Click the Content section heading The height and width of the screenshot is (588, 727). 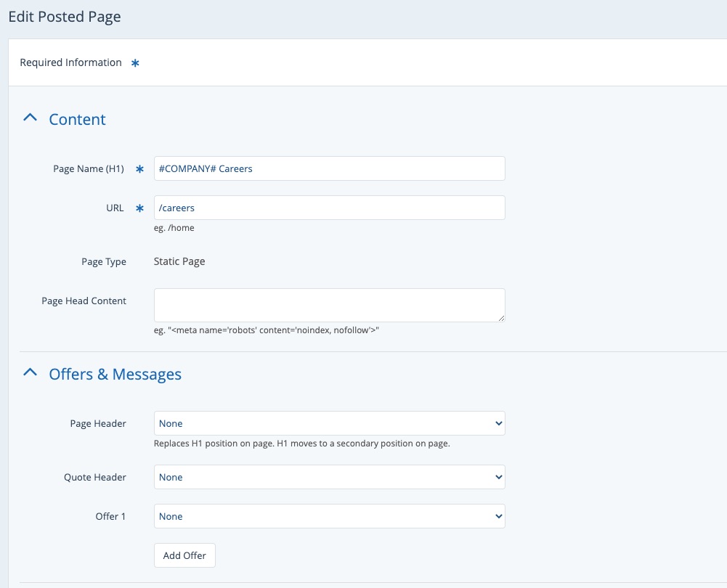pos(77,120)
